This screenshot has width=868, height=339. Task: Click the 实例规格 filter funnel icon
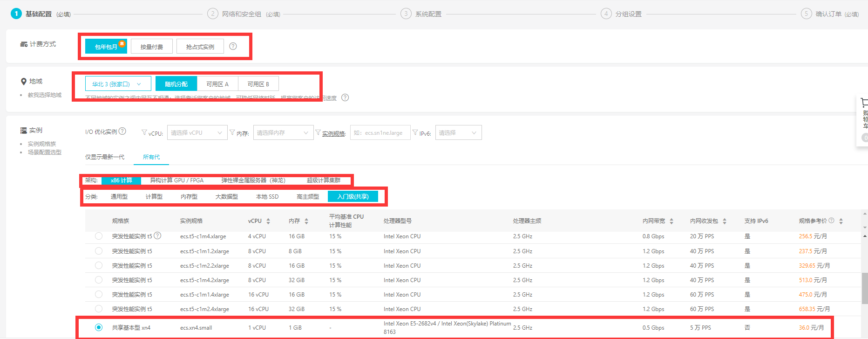click(x=318, y=132)
